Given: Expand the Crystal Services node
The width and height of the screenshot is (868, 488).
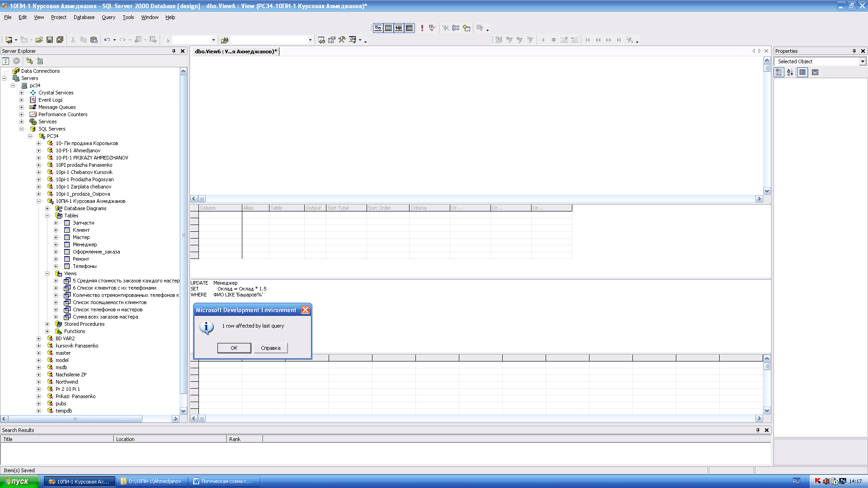Looking at the screenshot, I should pos(22,93).
